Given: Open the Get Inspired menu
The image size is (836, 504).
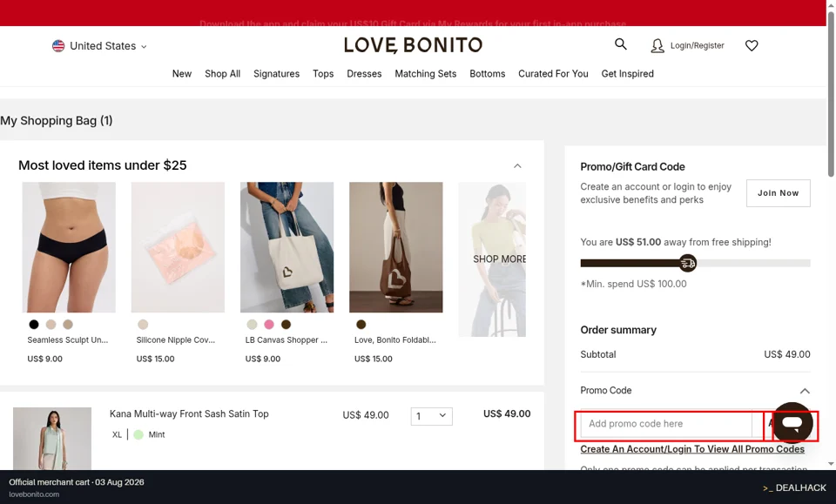Looking at the screenshot, I should coord(628,73).
